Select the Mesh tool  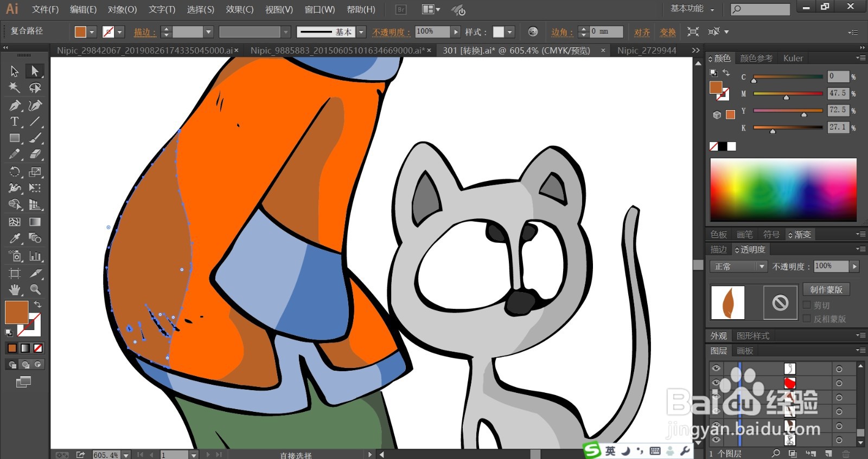pos(15,222)
